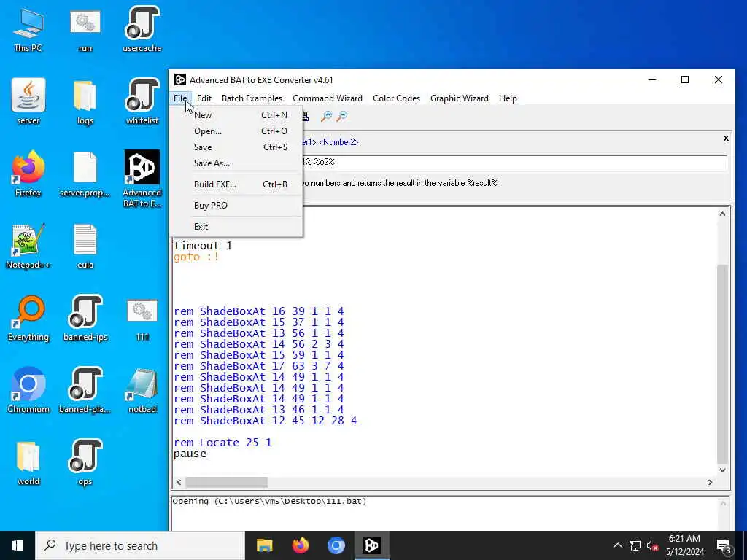Screen dimensions: 747x560
Task: Open the Batch Examples menu
Action: point(252,98)
